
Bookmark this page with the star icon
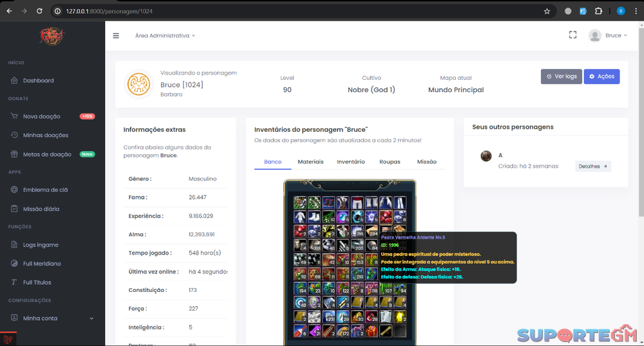click(x=547, y=11)
